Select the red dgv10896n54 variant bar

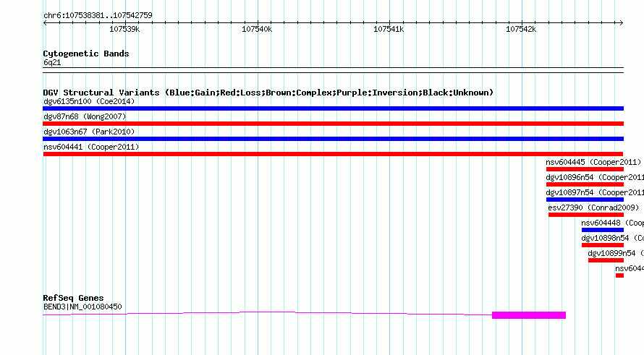[x=585, y=184]
